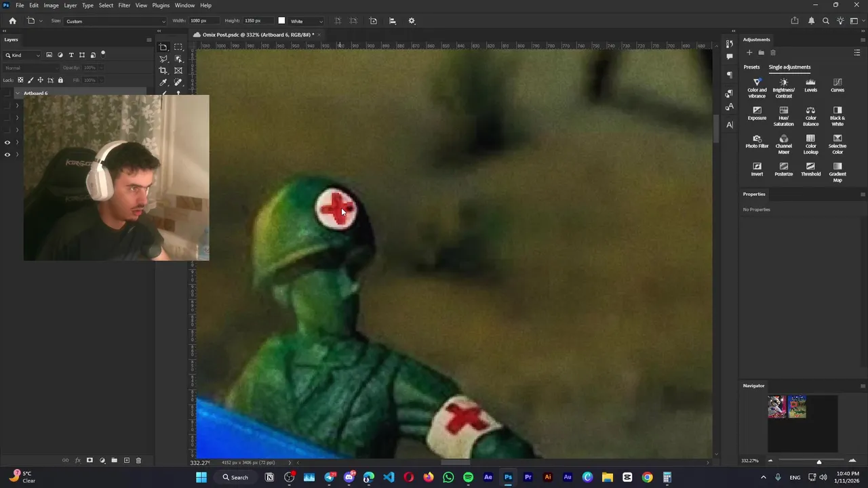Open the Kind filter type dropdown
Image resolution: width=868 pixels, height=488 pixels.
(23, 55)
